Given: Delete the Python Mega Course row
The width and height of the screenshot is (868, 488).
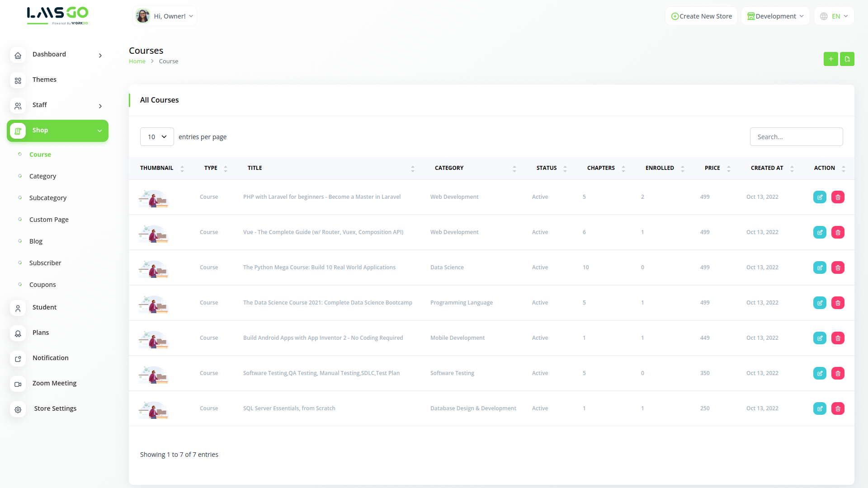Looking at the screenshot, I should [x=838, y=267].
